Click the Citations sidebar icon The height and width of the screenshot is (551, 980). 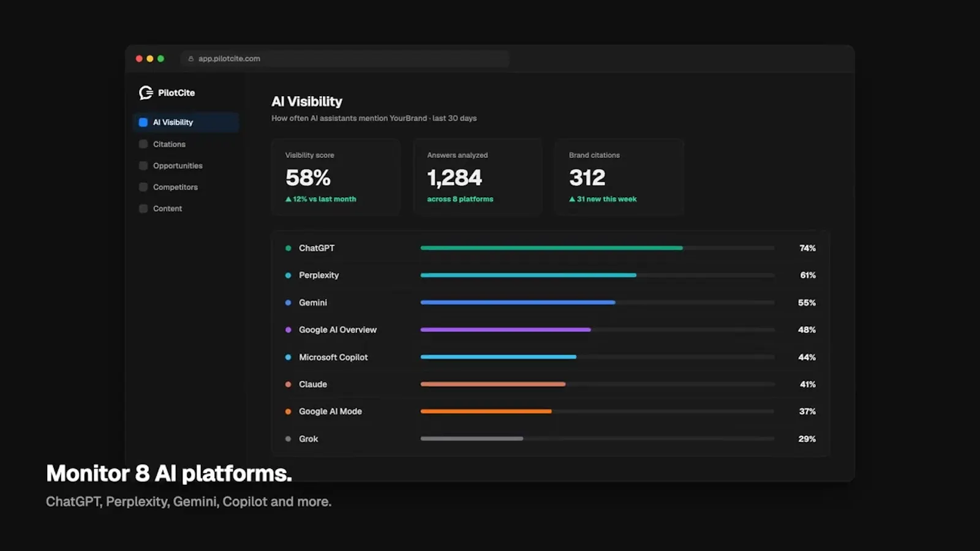click(143, 144)
